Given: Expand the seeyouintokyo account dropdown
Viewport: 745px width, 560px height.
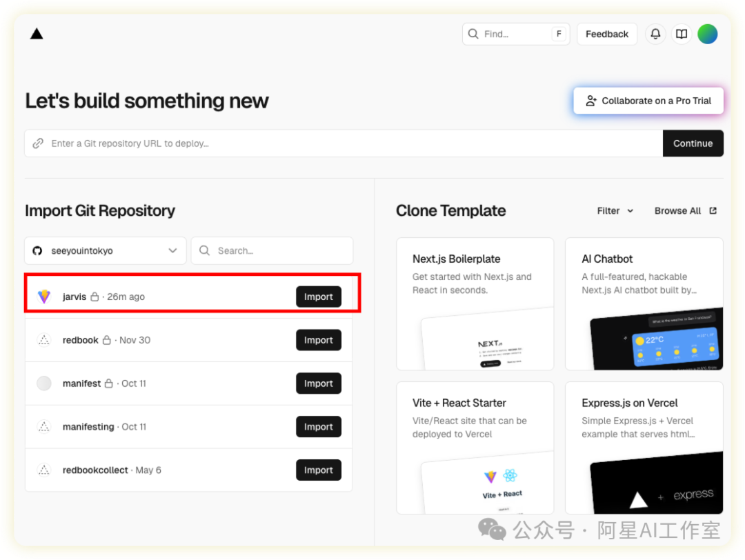Looking at the screenshot, I should coord(105,250).
